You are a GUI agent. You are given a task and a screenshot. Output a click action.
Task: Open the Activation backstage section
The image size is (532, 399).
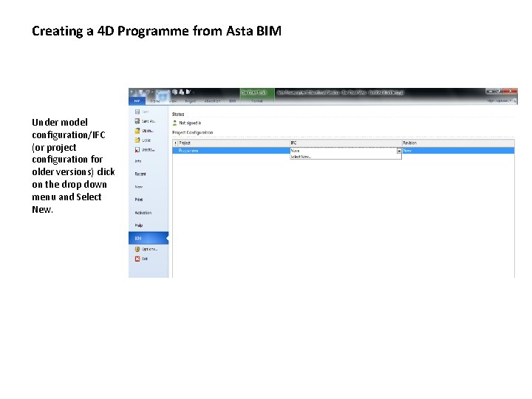143,213
